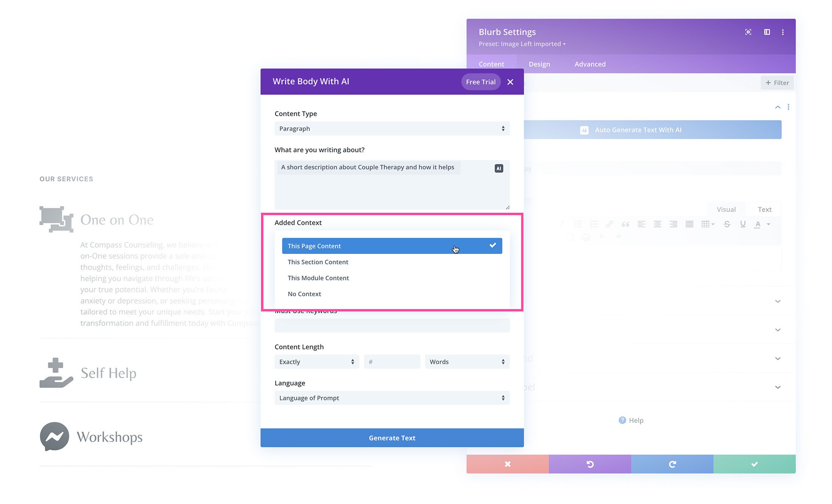This screenshot has height=504, width=832.
Task: Select This Module Content option
Action: point(318,278)
